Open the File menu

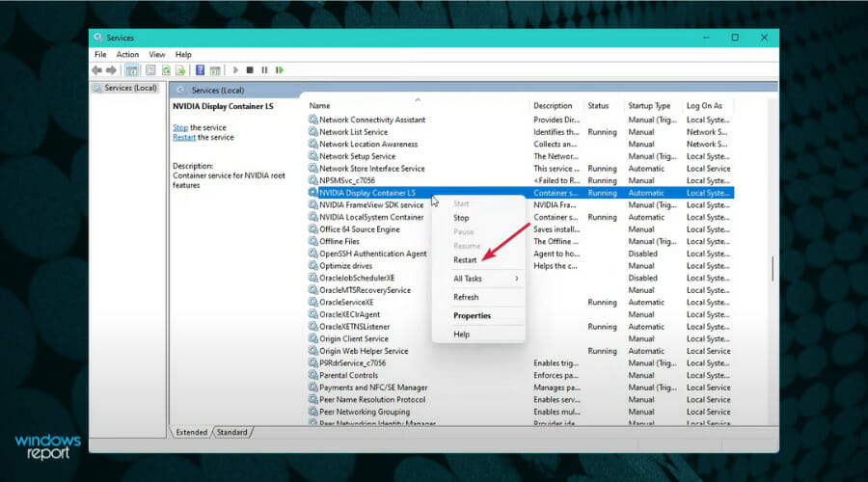pyautogui.click(x=100, y=54)
